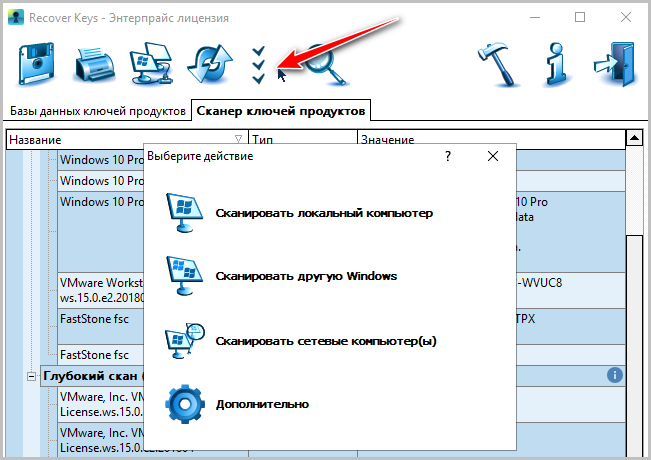
Task: Close the Выберите действие dialog
Action: coord(493,156)
